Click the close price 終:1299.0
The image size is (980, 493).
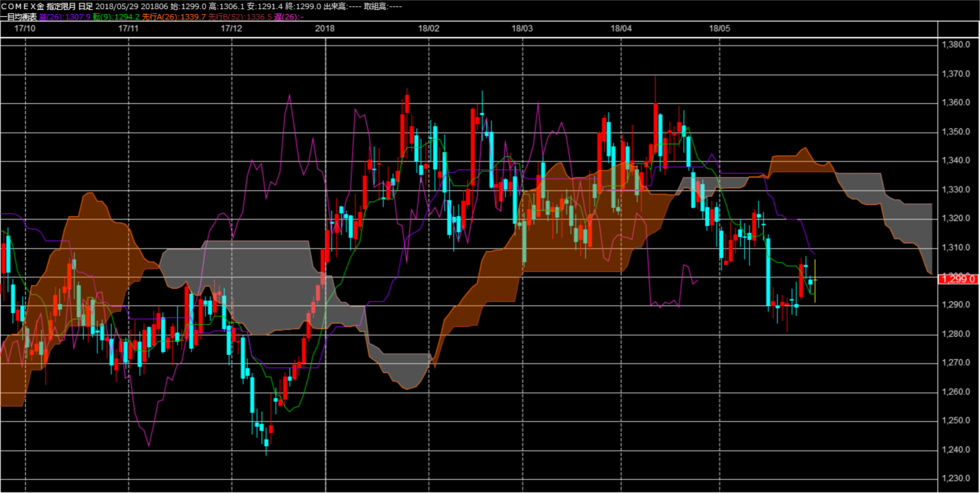tap(303, 6)
